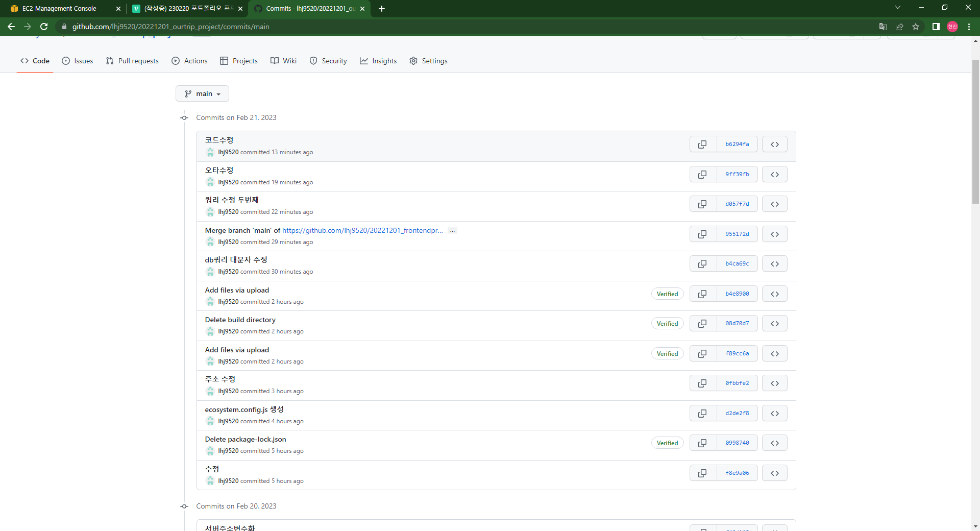Go to Pull requests tab

pyautogui.click(x=132, y=61)
